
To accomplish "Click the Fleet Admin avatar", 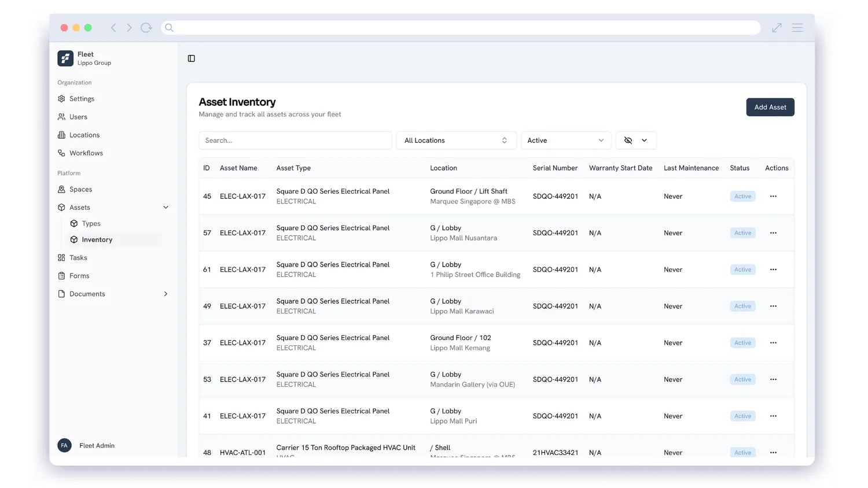I will (64, 445).
